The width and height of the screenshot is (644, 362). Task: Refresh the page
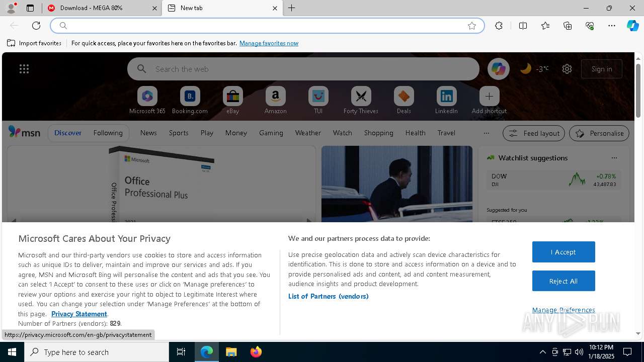pos(36,26)
